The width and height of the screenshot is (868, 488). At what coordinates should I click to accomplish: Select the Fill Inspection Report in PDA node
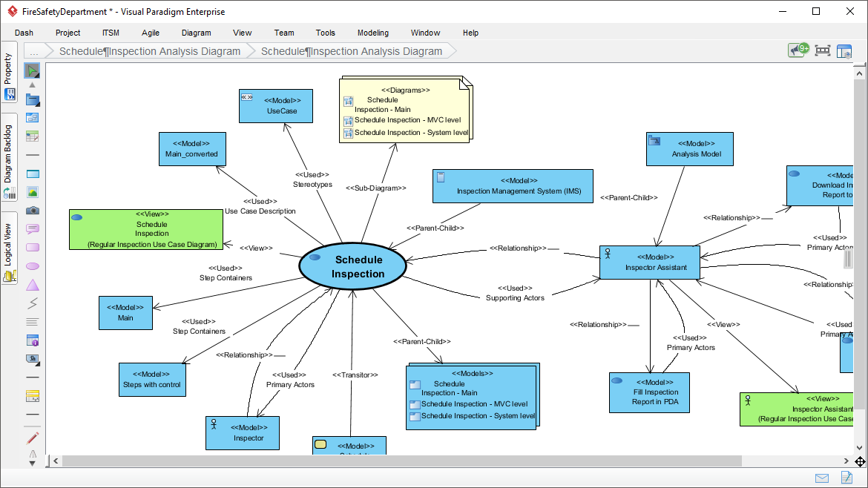tap(649, 393)
